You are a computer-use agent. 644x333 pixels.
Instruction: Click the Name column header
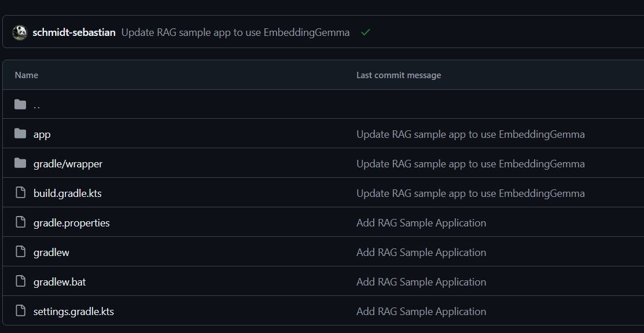pos(27,75)
